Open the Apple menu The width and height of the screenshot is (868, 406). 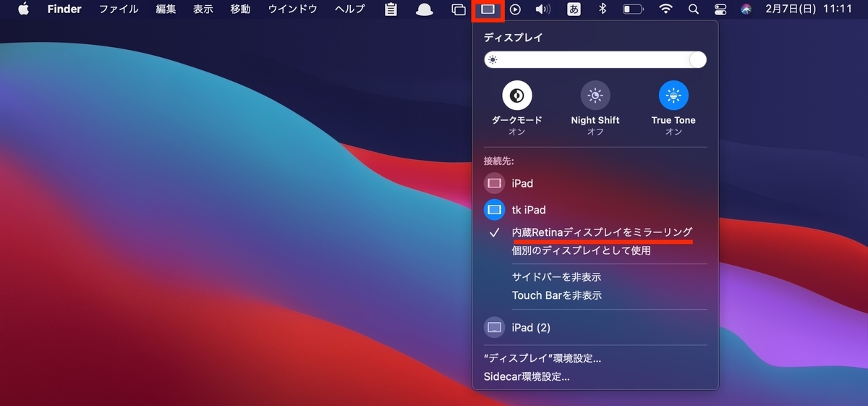23,9
